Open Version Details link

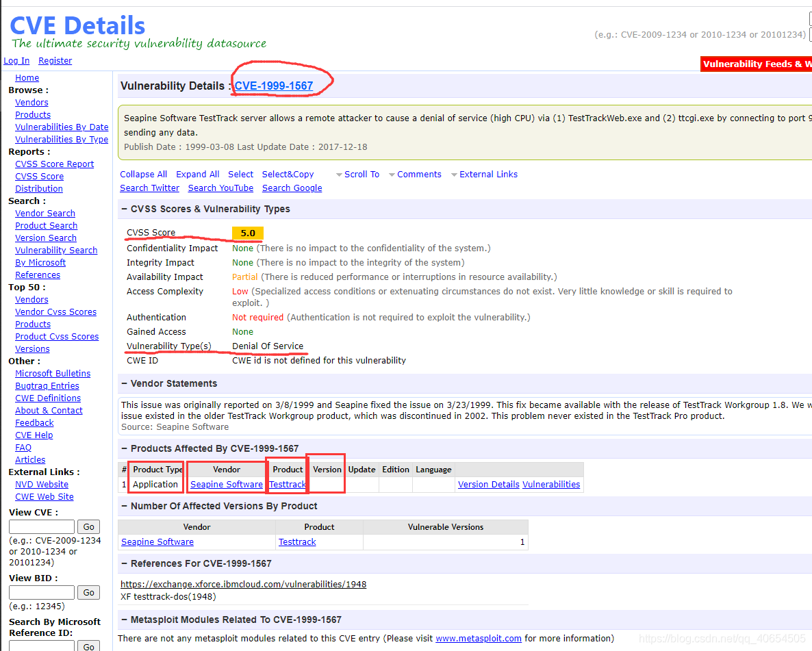tap(488, 485)
